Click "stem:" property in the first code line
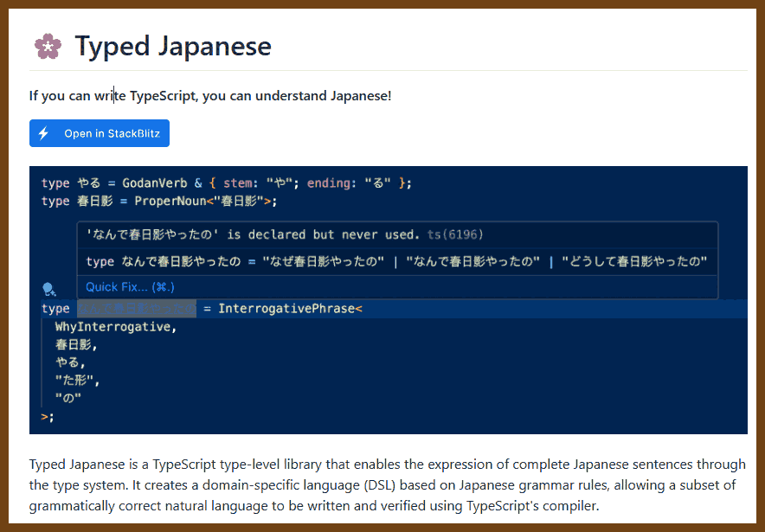This screenshot has height=532, width=765. [241, 183]
